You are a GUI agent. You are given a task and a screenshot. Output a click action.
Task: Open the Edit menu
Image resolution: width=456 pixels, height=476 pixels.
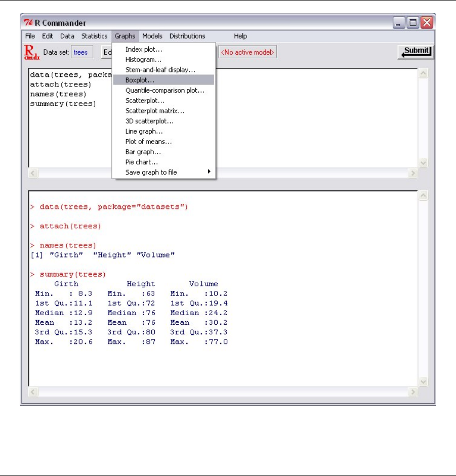[x=48, y=36]
